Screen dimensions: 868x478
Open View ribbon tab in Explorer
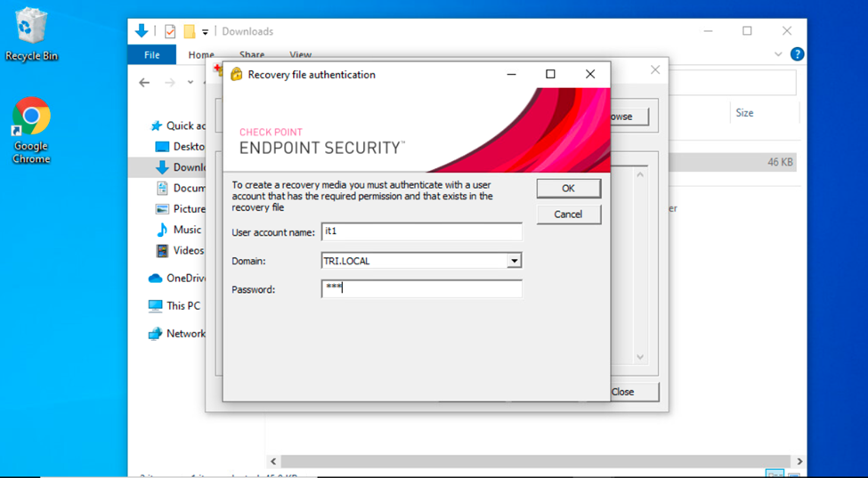(x=301, y=55)
